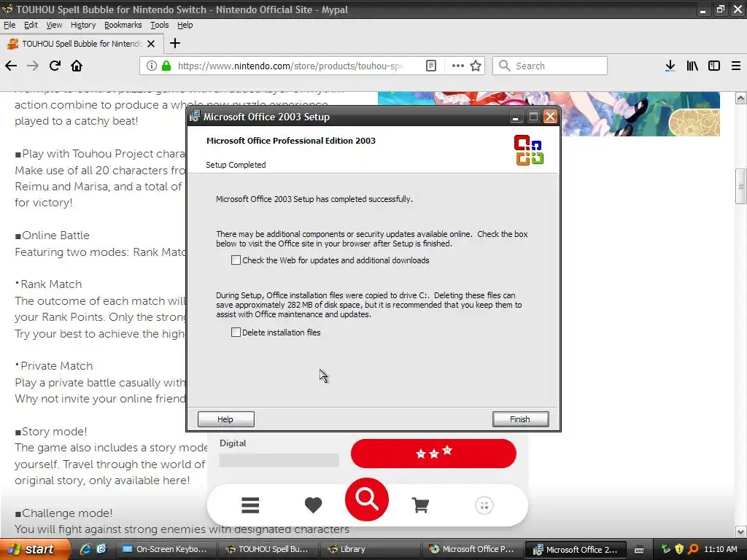The image size is (747, 560).
Task: Switch to TOUHOU Spell Bu... taskbar button
Action: coord(268,549)
